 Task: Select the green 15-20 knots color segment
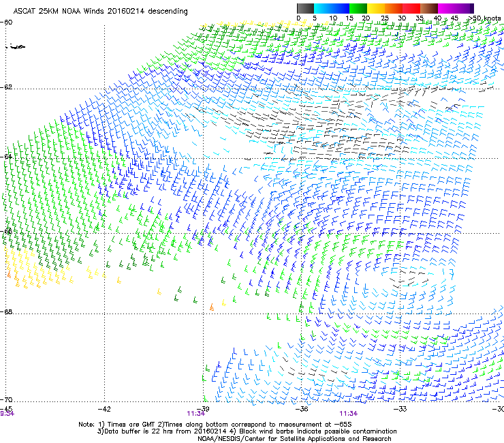pyautogui.click(x=358, y=8)
